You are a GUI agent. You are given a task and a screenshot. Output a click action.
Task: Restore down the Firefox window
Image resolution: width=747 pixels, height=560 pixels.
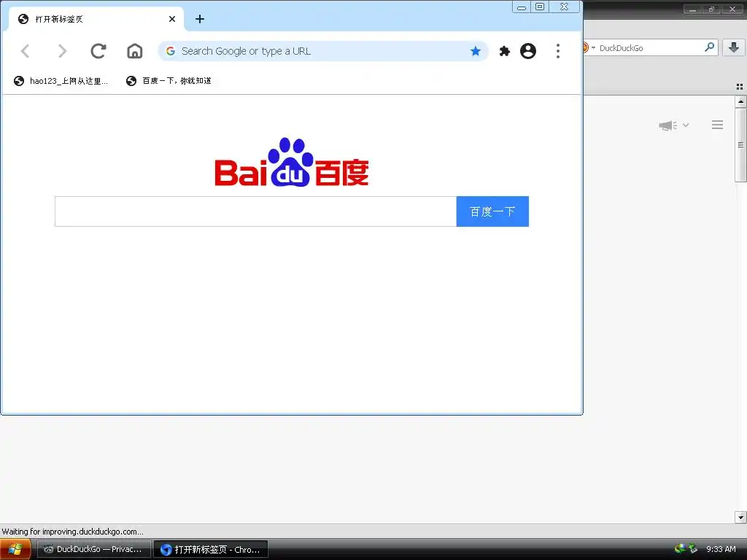tap(711, 9)
